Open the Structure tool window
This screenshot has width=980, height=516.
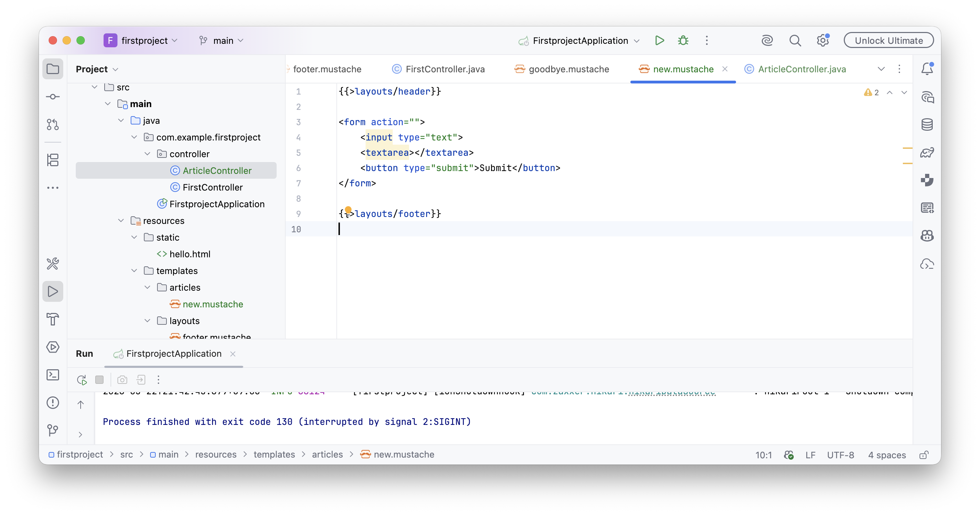tap(53, 160)
